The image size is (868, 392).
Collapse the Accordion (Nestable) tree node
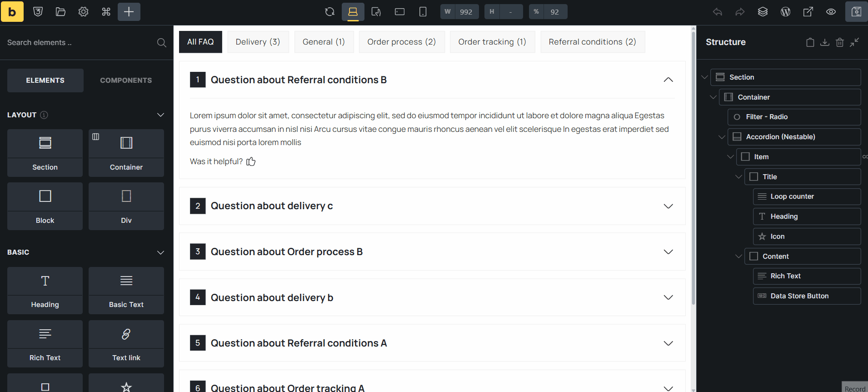(x=722, y=137)
